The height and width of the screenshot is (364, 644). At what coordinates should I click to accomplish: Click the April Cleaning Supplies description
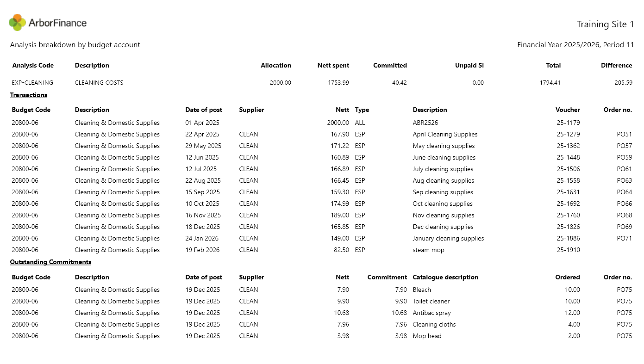coord(445,134)
